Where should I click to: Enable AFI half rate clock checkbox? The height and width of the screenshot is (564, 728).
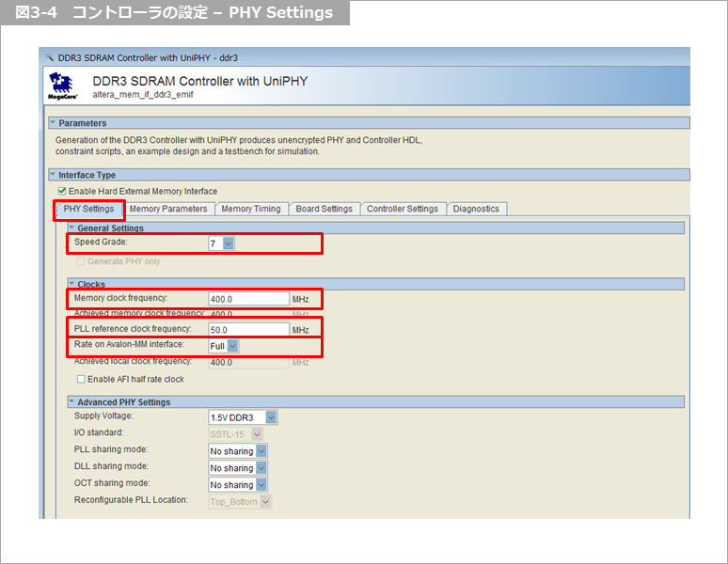[x=81, y=380]
